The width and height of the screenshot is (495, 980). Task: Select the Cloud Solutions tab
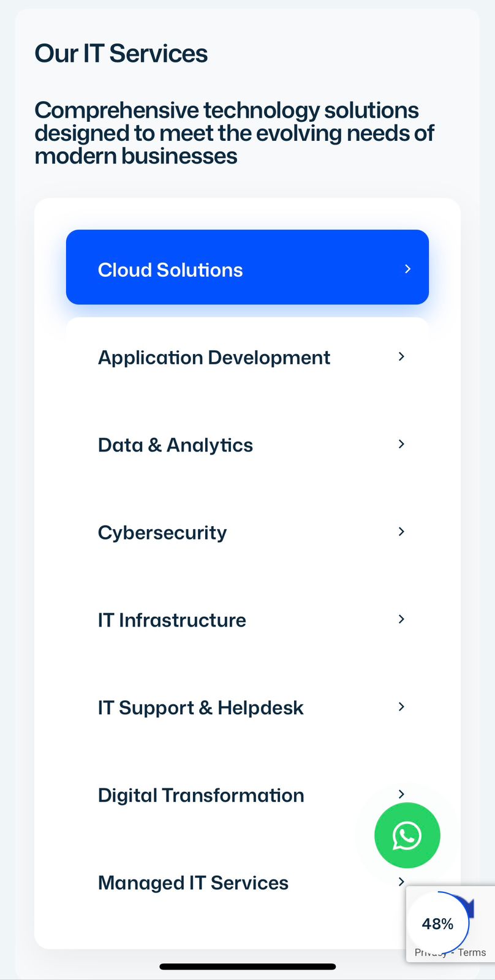click(170, 270)
